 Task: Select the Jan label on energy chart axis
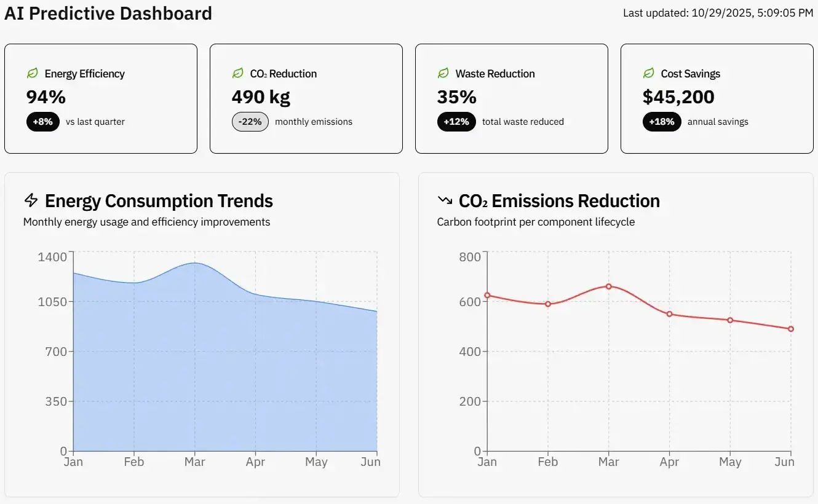click(x=73, y=462)
